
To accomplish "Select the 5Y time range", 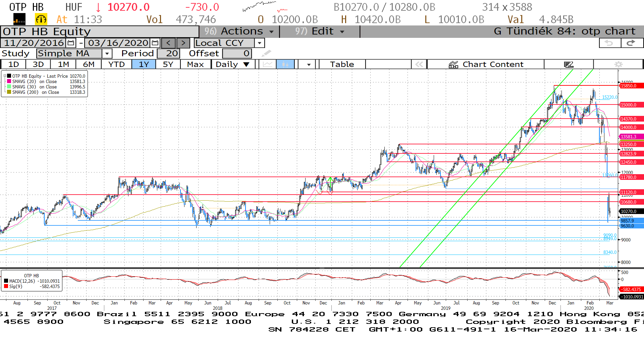I will 168,64.
